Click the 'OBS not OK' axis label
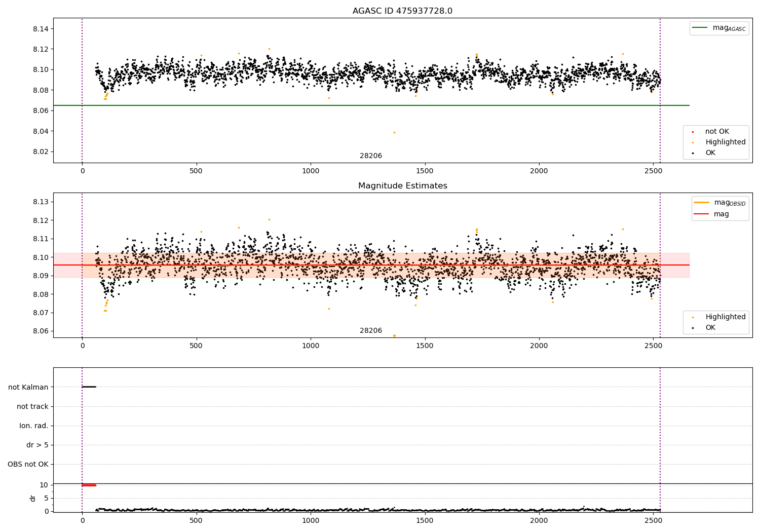Image resolution: width=760 pixels, height=532 pixels. [x=28, y=464]
